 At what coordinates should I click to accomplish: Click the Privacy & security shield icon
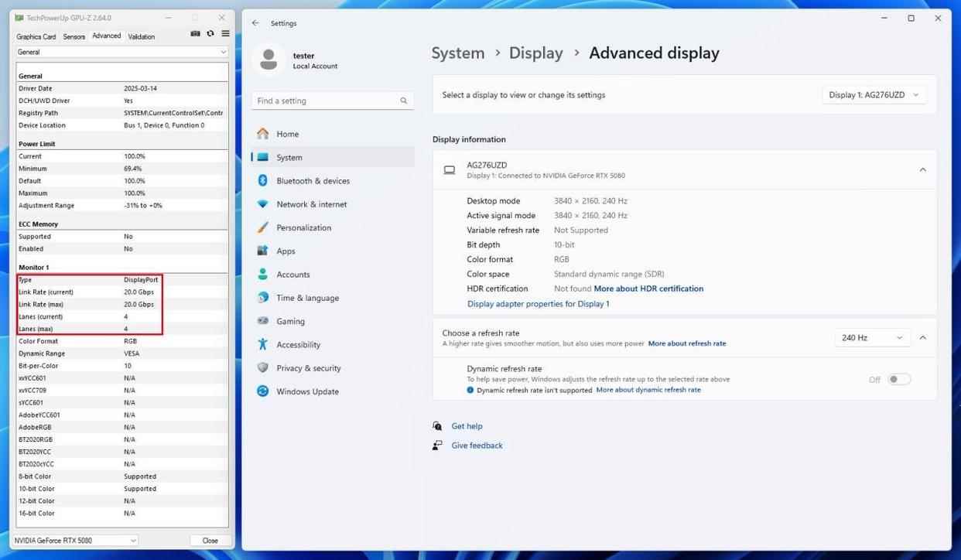263,368
